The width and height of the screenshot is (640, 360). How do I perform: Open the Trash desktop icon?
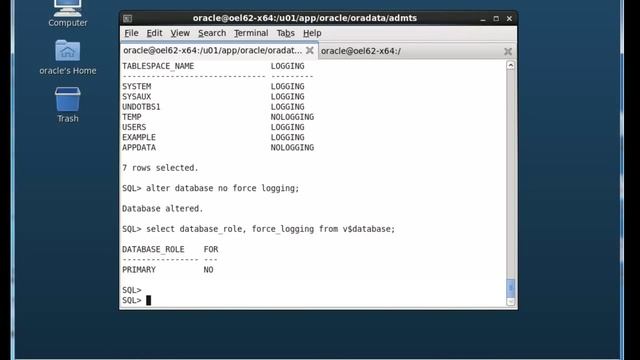point(68,105)
